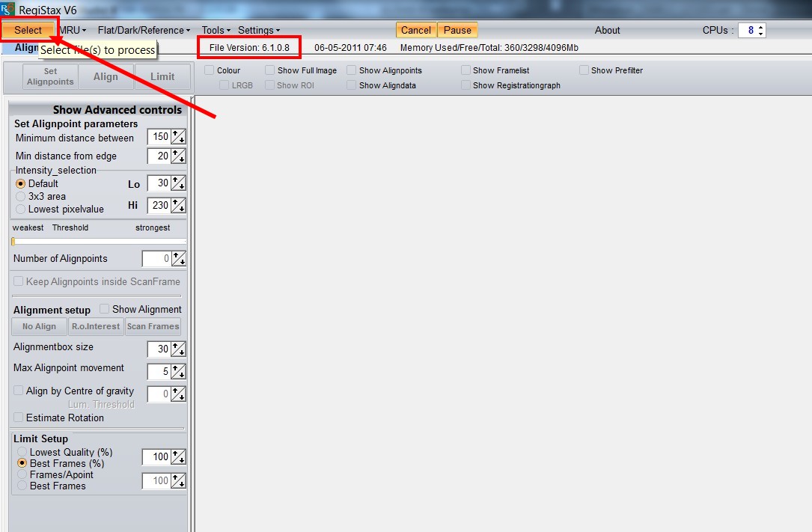
Task: Click the Lo intensity value field
Action: click(x=159, y=183)
